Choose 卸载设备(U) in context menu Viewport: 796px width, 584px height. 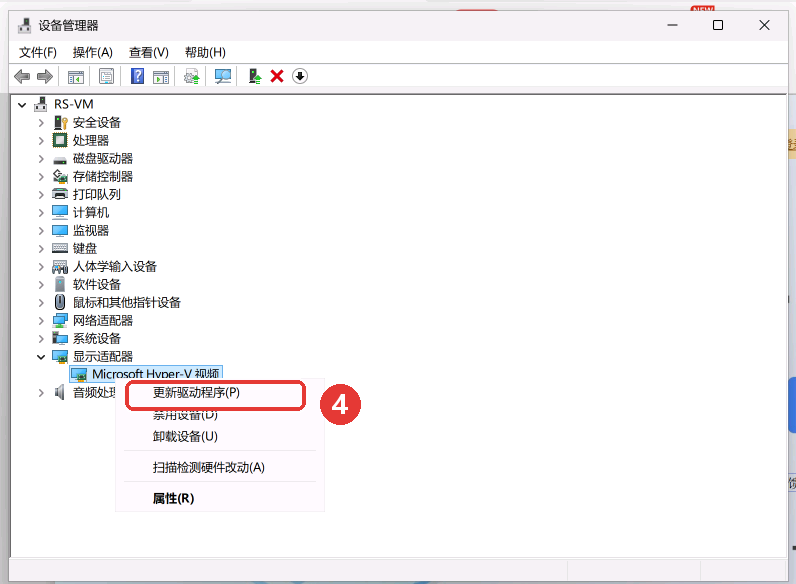[x=185, y=436]
